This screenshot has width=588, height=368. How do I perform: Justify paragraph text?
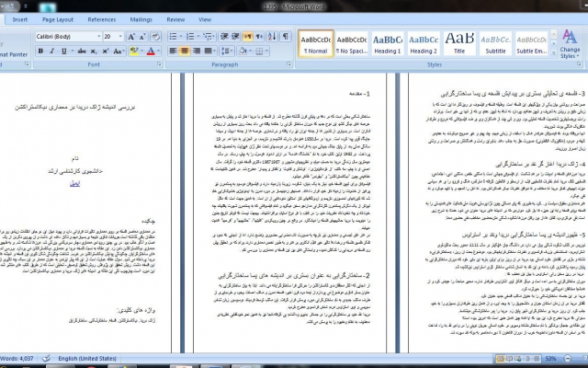[208, 52]
